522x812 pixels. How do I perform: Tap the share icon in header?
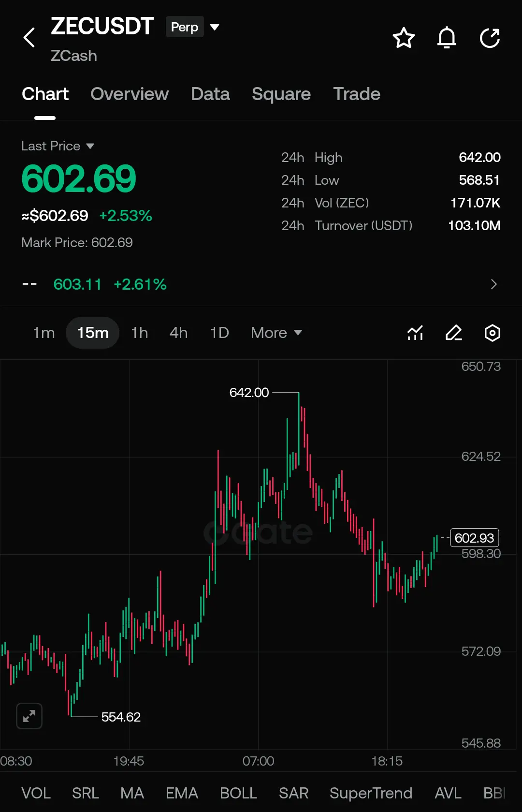tap(490, 38)
